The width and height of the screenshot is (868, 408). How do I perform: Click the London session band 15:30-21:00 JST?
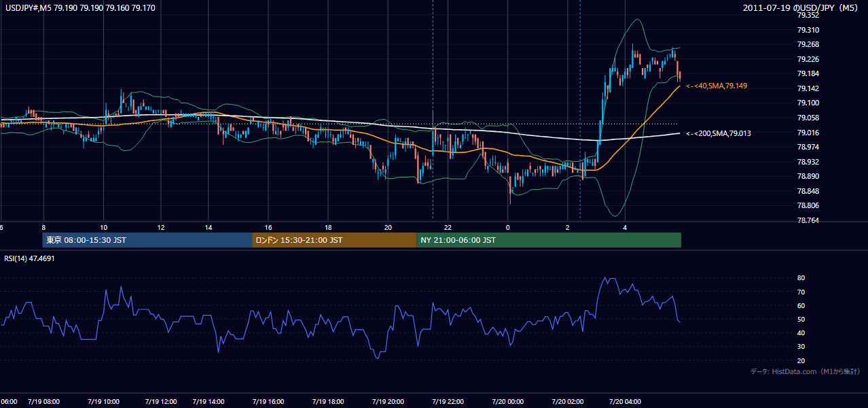coord(334,240)
